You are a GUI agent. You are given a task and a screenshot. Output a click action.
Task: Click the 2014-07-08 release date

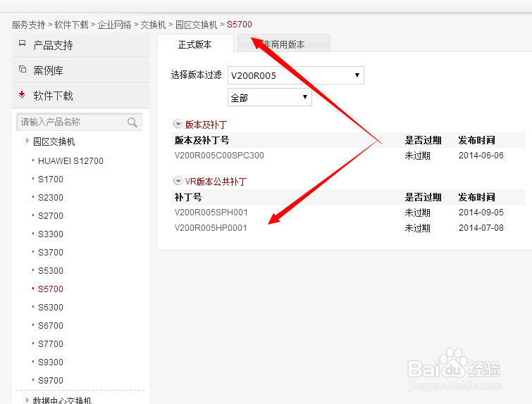pos(481,228)
